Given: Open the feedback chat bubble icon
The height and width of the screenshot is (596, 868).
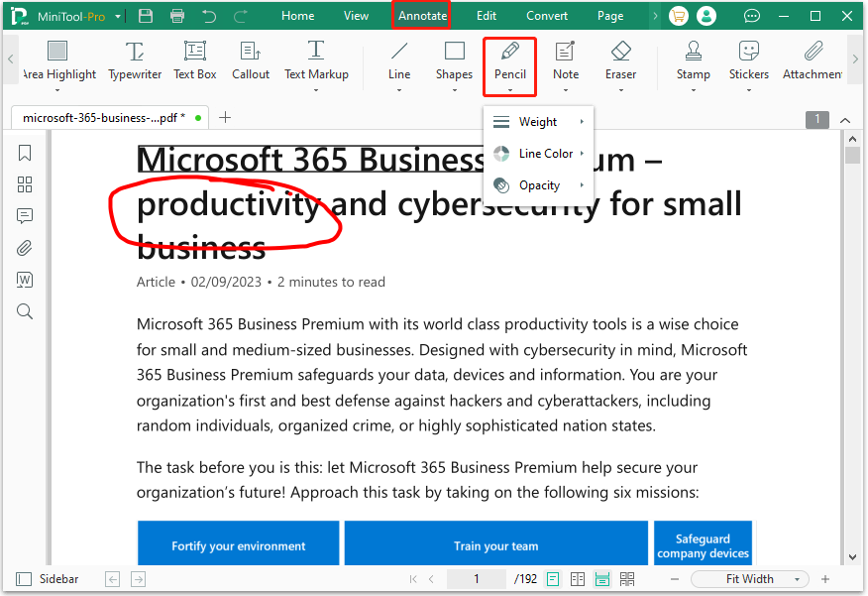Looking at the screenshot, I should pos(751,16).
